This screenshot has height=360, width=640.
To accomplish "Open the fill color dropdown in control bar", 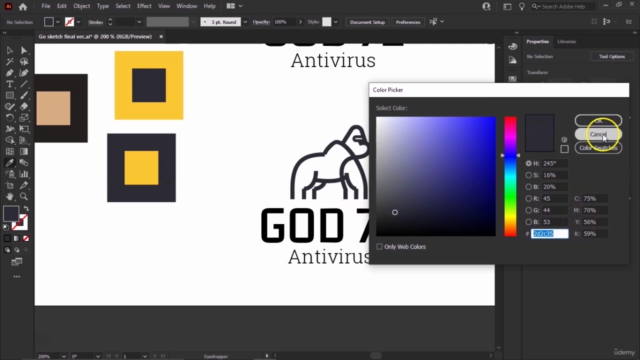I will point(58,22).
